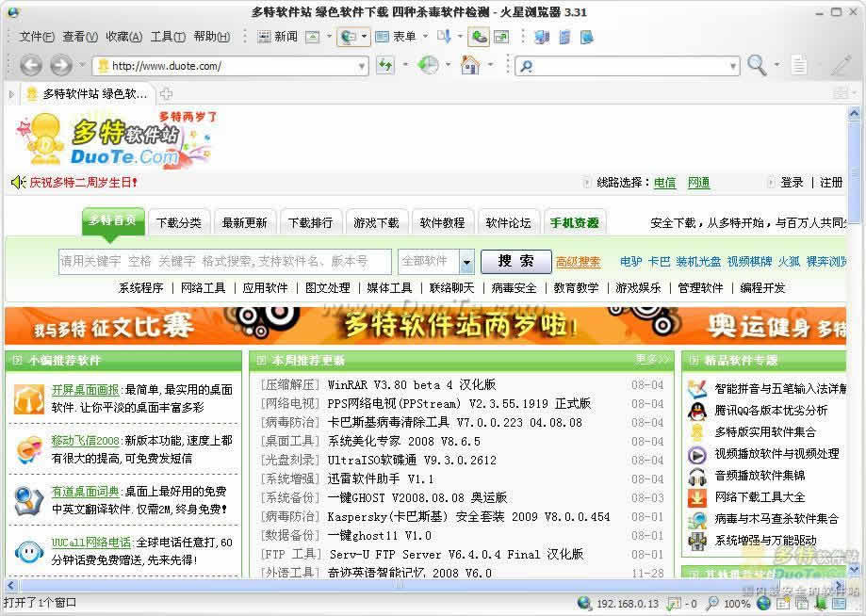Click the history clock-globe icon

point(428,66)
